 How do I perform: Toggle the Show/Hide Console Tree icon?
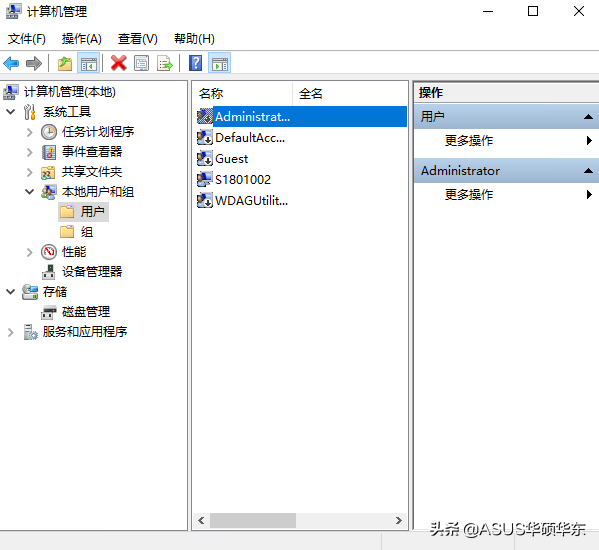(x=89, y=63)
